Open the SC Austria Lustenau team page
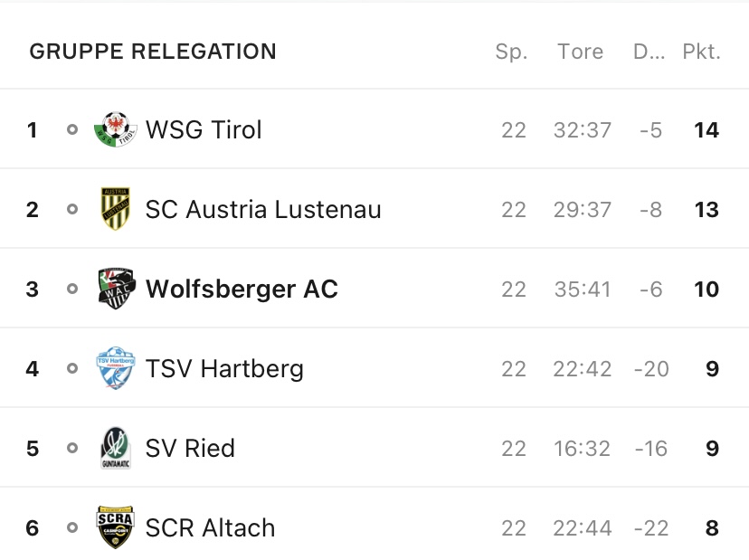Viewport: 749px width, 560px height. tap(263, 209)
